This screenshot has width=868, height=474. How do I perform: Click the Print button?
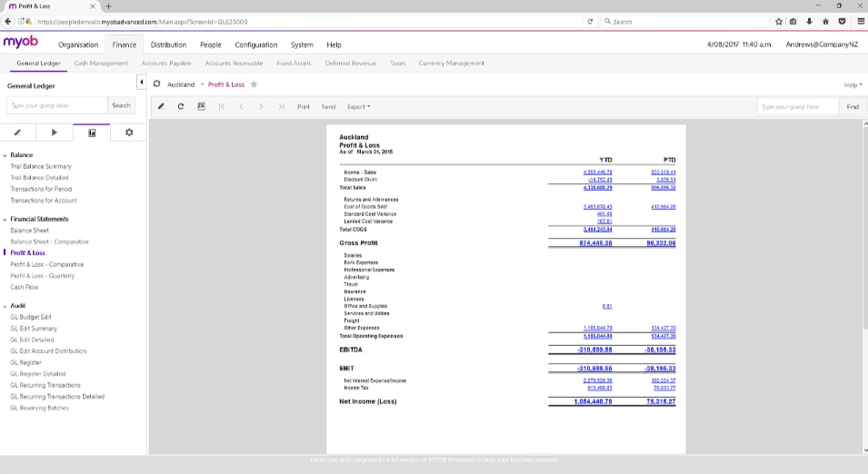pyautogui.click(x=303, y=106)
